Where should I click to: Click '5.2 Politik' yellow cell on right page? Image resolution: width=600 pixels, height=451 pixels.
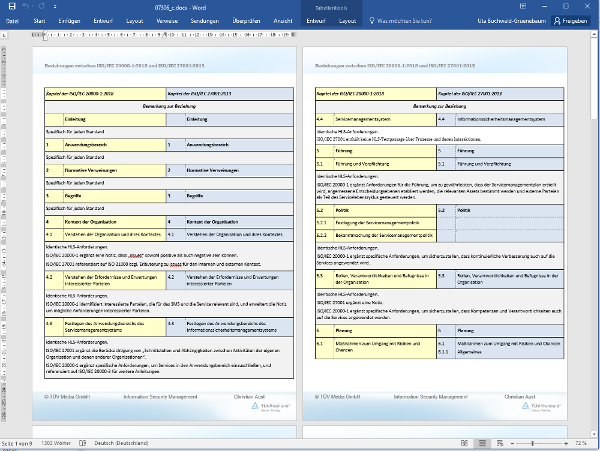pos(376,210)
